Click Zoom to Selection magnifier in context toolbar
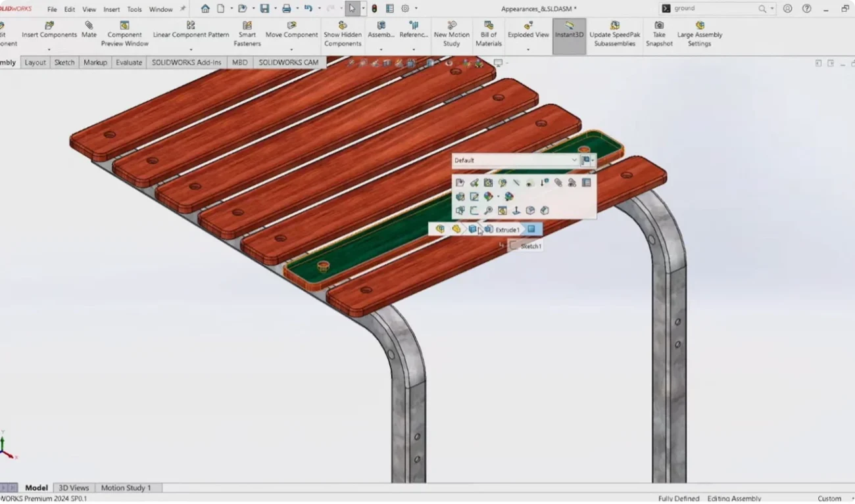The width and height of the screenshot is (855, 504). pos(488,211)
